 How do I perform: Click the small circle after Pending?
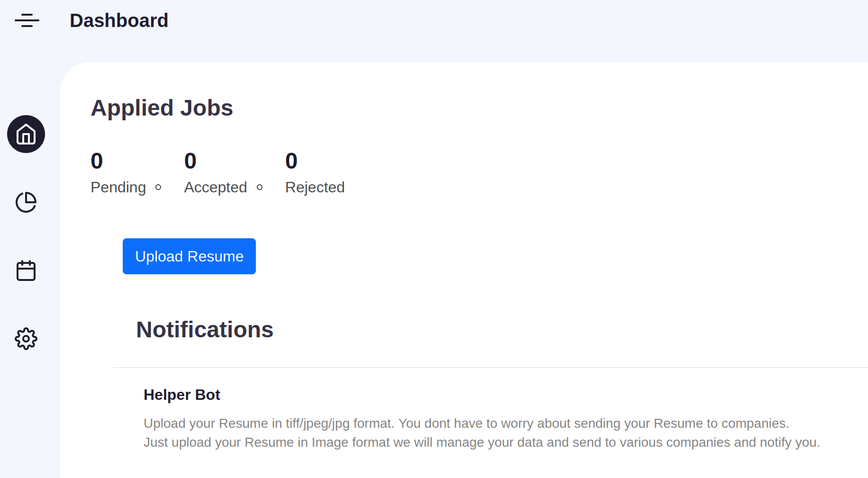pos(158,187)
